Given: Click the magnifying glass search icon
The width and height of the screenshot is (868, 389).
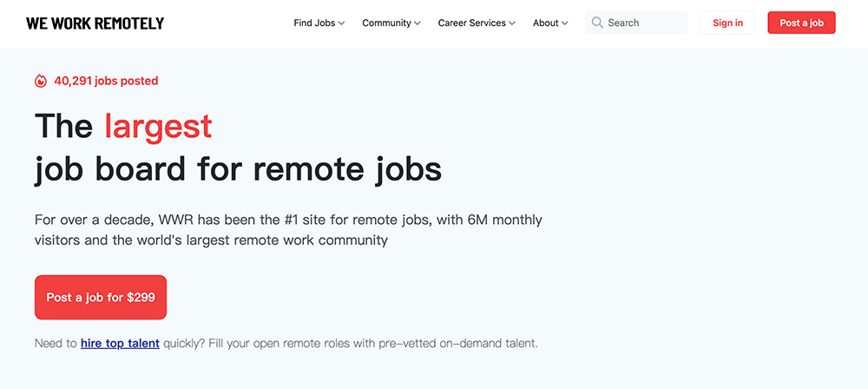Looking at the screenshot, I should pos(597,23).
